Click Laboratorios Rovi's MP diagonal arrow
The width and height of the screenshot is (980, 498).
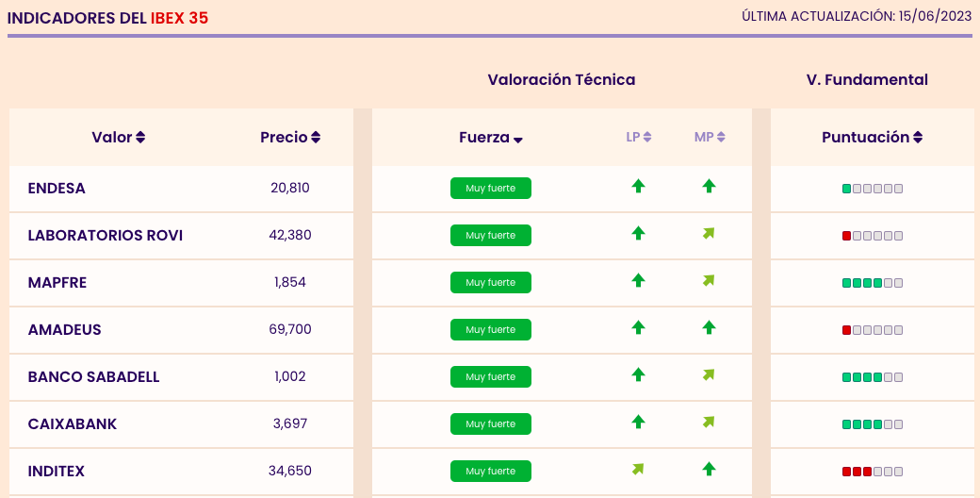tap(709, 233)
